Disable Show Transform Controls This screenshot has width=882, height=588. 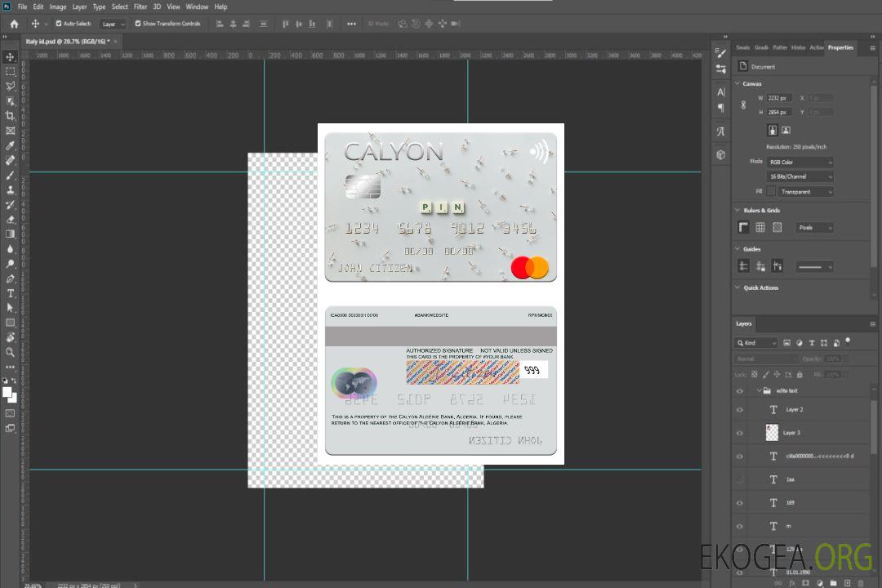138,24
